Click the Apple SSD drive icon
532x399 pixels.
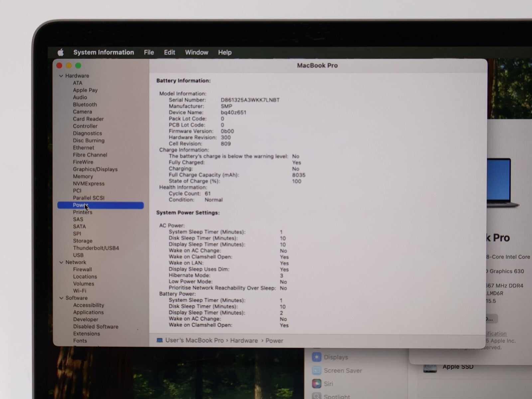[x=430, y=368]
